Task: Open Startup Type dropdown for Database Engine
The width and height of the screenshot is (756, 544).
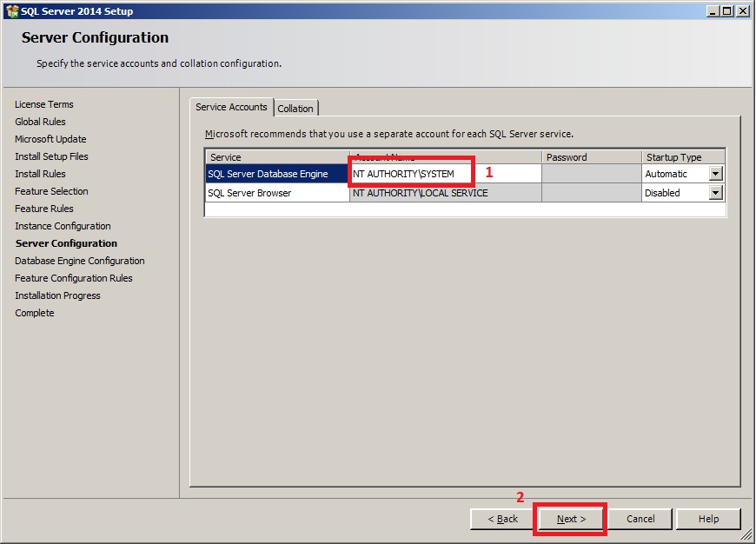Action: pyautogui.click(x=716, y=174)
